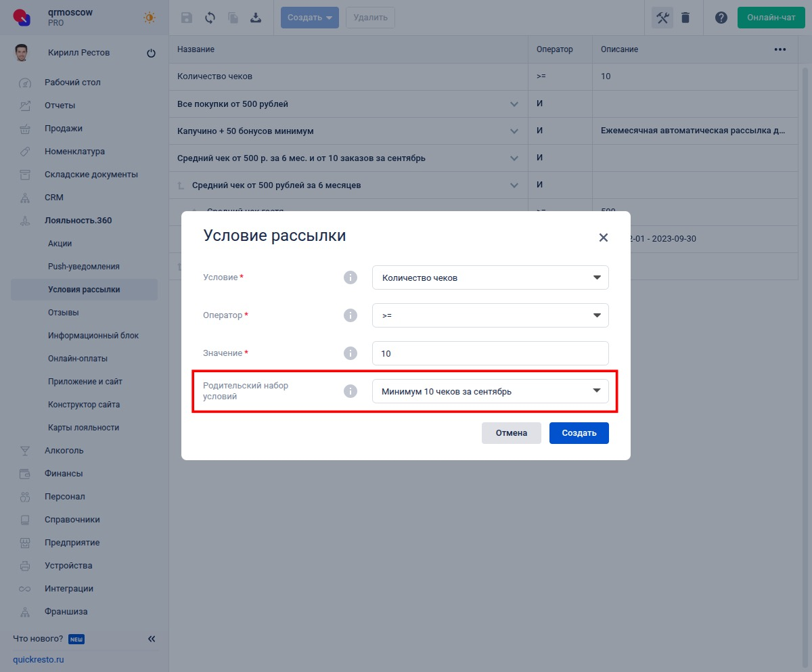Click the save floppy disk toolbar icon

click(x=187, y=18)
